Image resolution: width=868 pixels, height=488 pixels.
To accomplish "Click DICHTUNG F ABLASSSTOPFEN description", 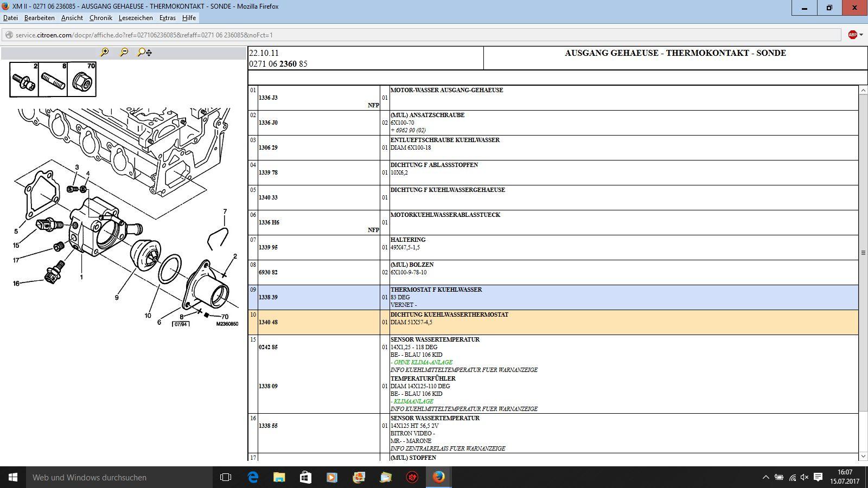I will (434, 165).
